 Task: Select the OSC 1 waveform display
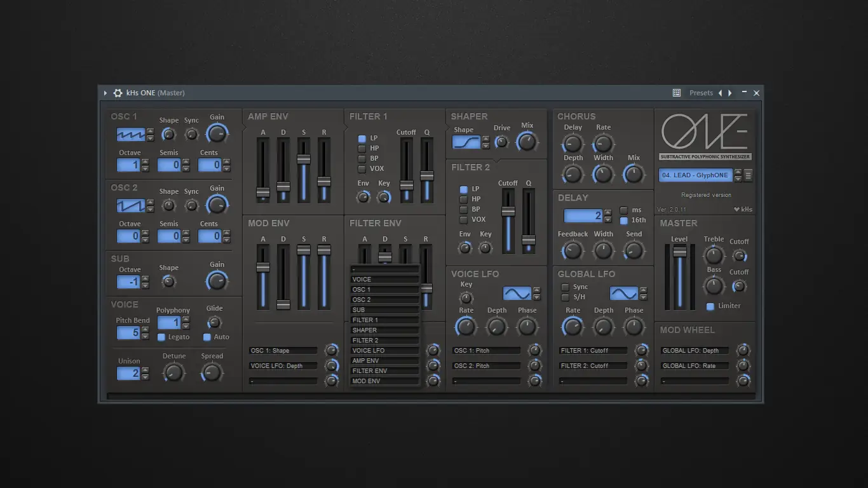(131, 135)
